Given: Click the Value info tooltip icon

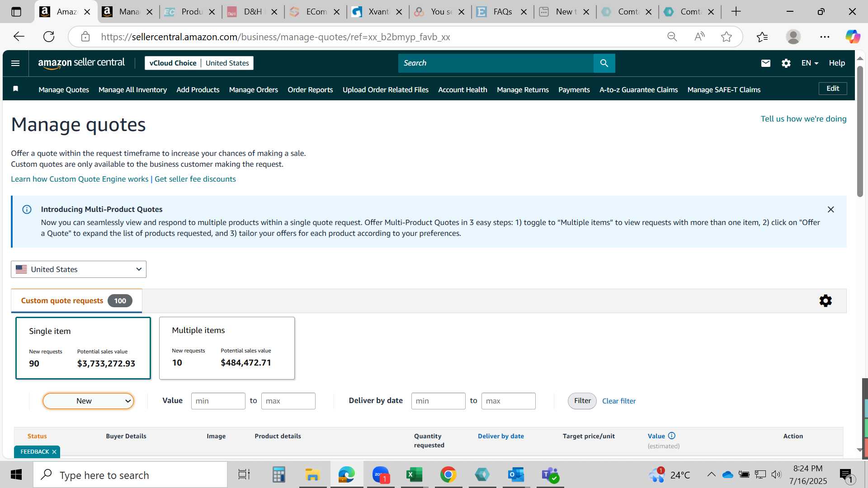Looking at the screenshot, I should [672, 436].
